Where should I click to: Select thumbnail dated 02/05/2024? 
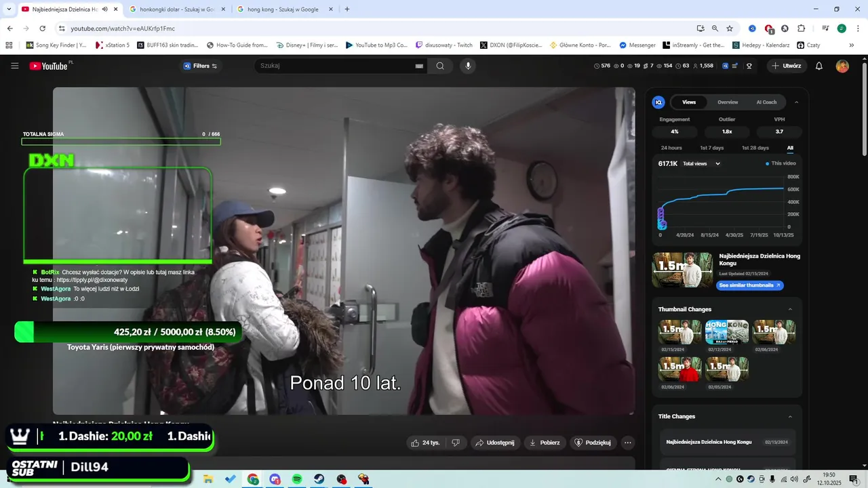(x=727, y=369)
